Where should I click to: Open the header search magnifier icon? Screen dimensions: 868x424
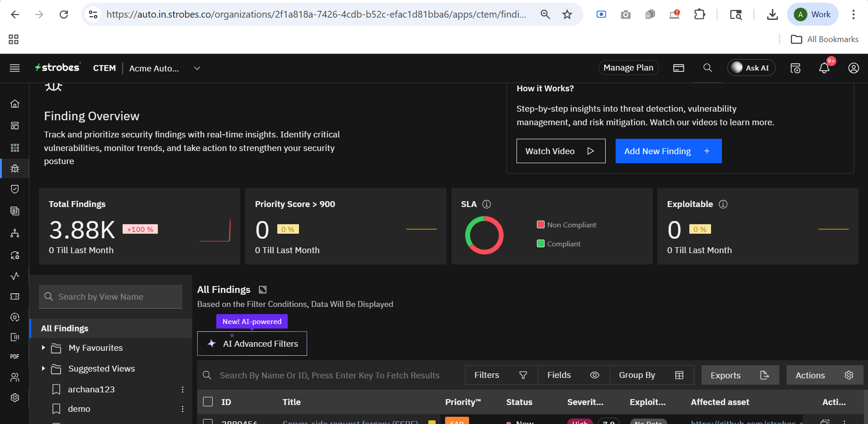707,68
